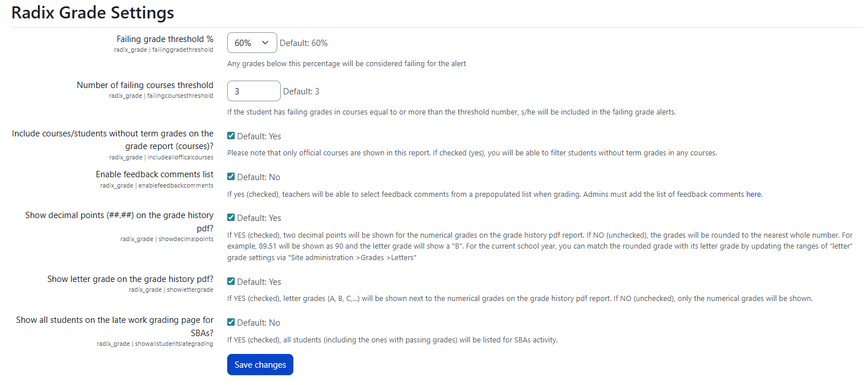Uncheck Include courses/students without term grades checkbox
The height and width of the screenshot is (385, 868).
(x=231, y=136)
